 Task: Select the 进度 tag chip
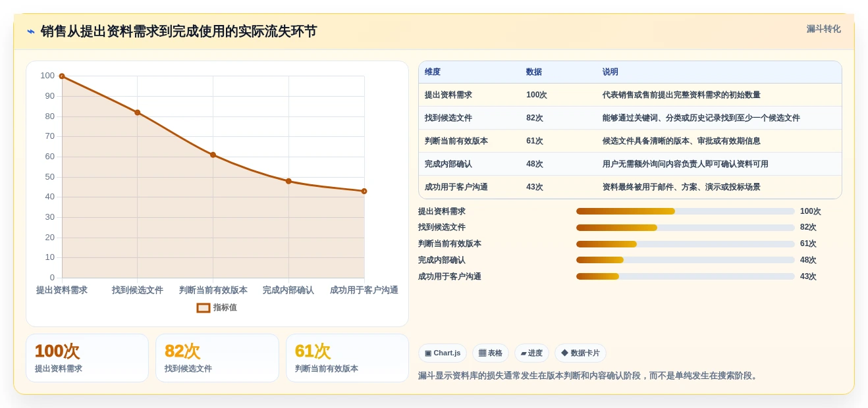coord(531,353)
